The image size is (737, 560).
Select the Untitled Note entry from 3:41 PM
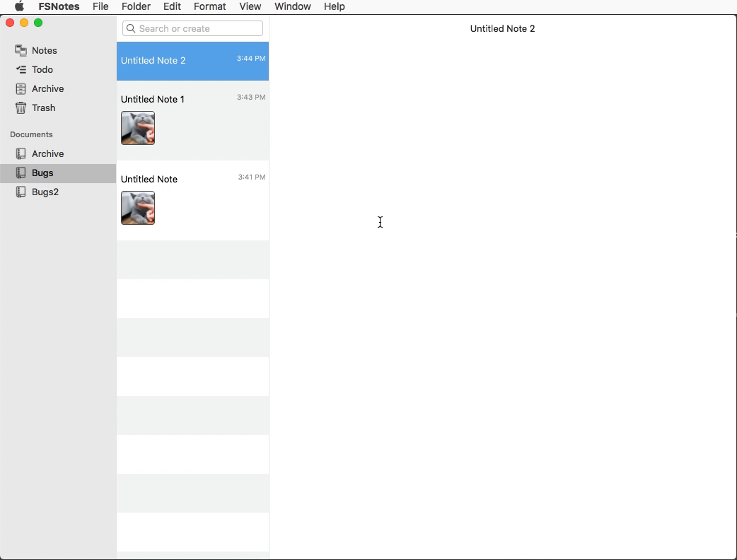(192, 201)
